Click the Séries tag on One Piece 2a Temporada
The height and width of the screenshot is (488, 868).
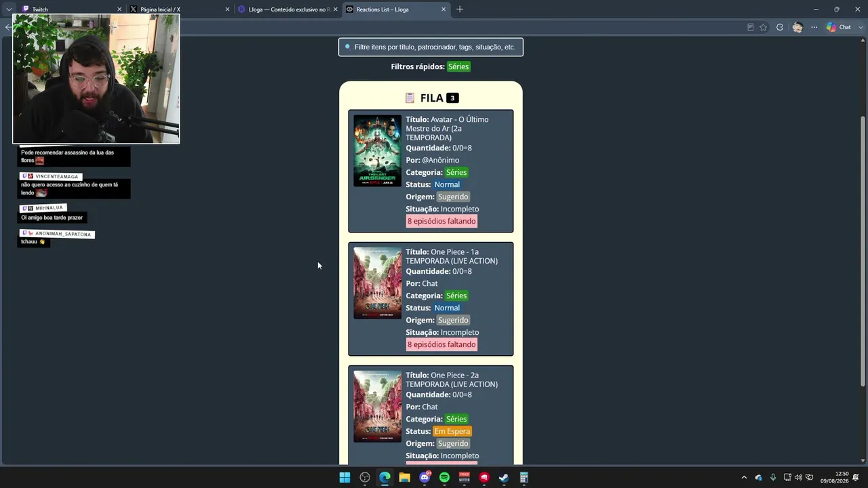(456, 419)
